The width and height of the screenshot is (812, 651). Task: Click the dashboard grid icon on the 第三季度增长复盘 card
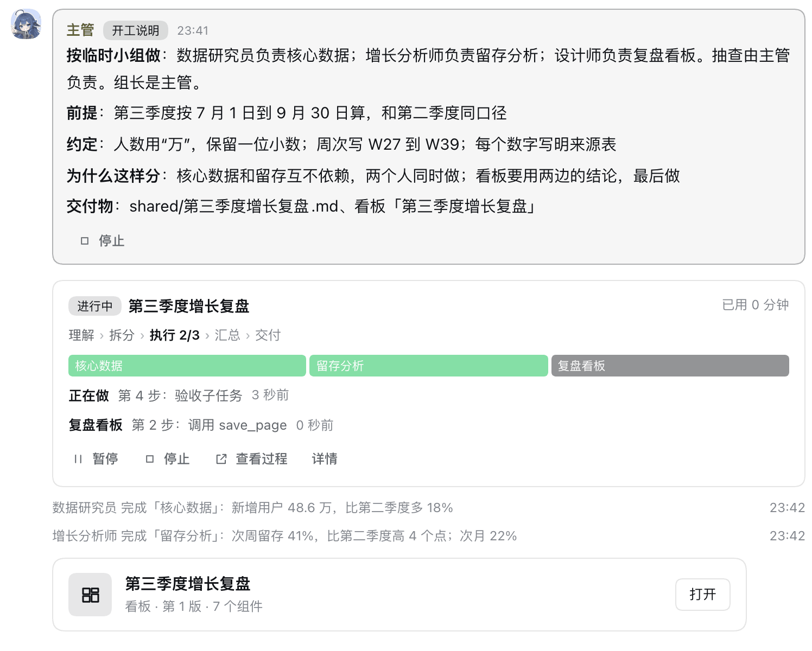pos(90,595)
